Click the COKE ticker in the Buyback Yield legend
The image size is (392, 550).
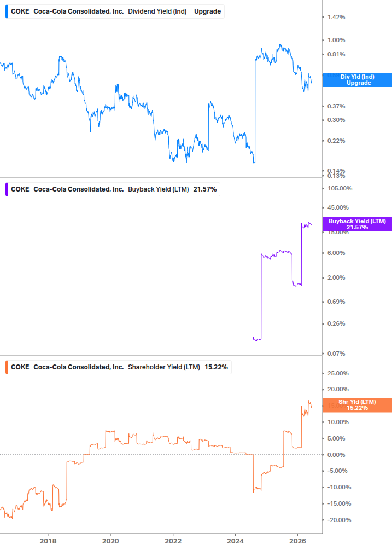(20, 189)
